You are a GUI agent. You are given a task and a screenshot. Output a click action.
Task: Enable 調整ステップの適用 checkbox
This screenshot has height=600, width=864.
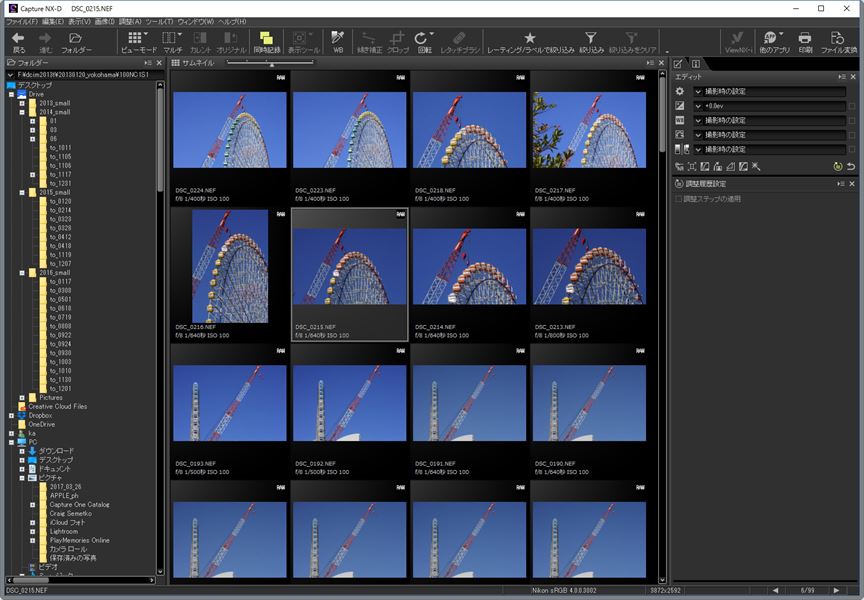[x=679, y=199]
